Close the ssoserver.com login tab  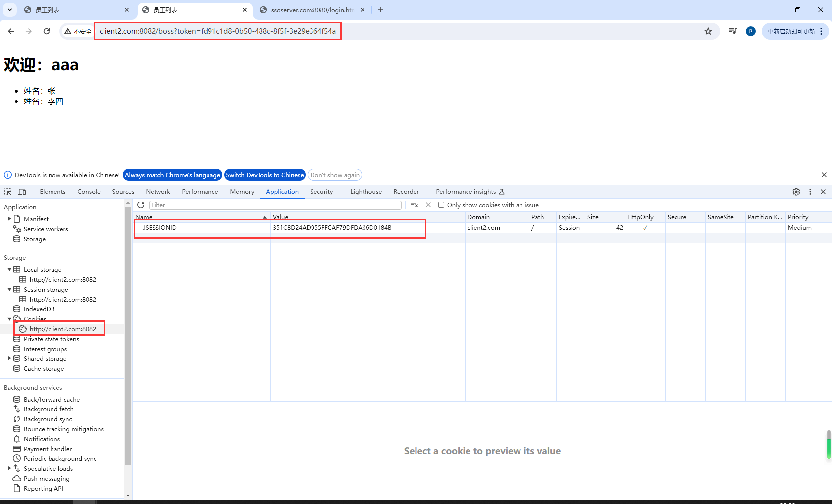pyautogui.click(x=363, y=10)
